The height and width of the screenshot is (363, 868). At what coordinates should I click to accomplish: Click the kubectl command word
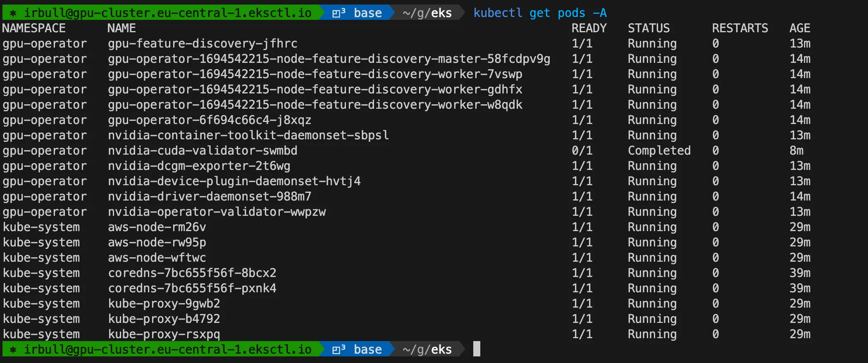tap(498, 13)
